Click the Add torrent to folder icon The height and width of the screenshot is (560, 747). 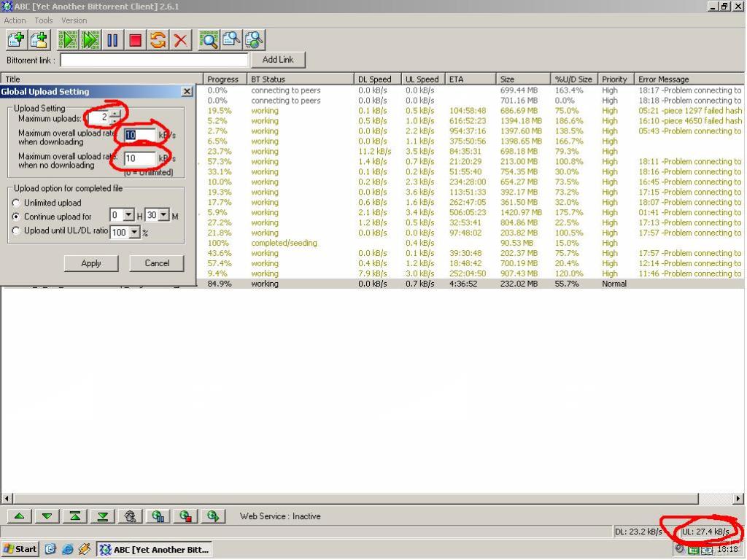(39, 40)
